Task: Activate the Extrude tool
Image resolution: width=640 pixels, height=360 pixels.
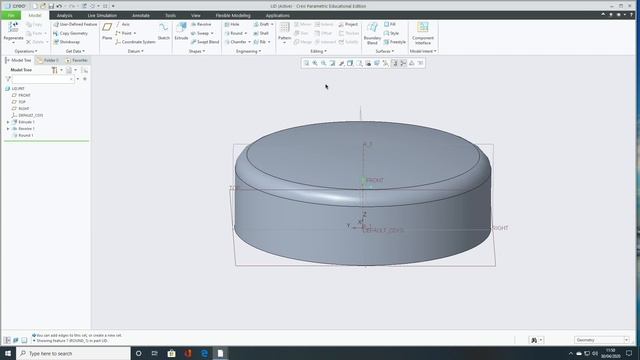Action: pos(181,31)
